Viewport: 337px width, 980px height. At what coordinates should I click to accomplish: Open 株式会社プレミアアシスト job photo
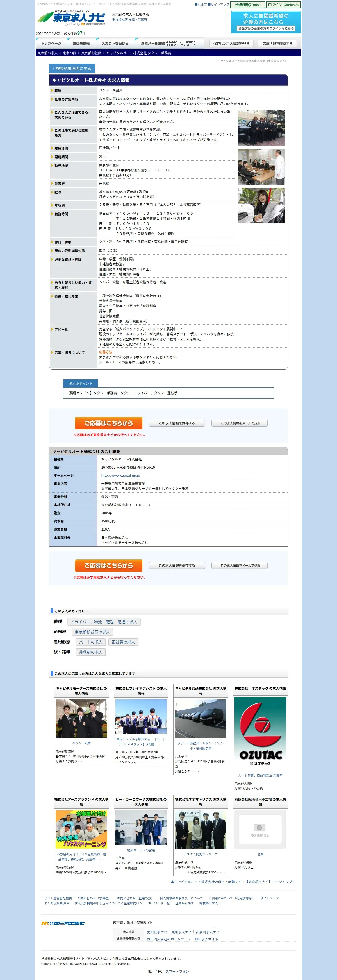pyautogui.click(x=141, y=716)
